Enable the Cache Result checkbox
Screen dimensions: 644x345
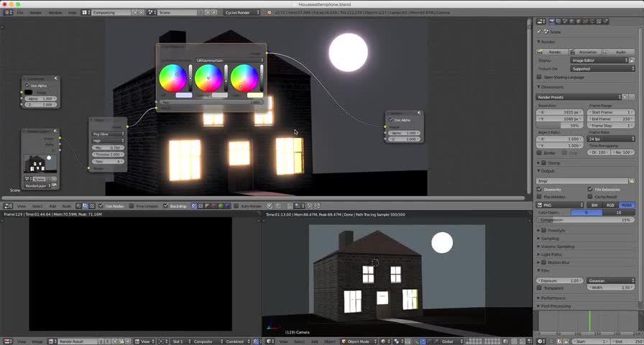pos(590,197)
